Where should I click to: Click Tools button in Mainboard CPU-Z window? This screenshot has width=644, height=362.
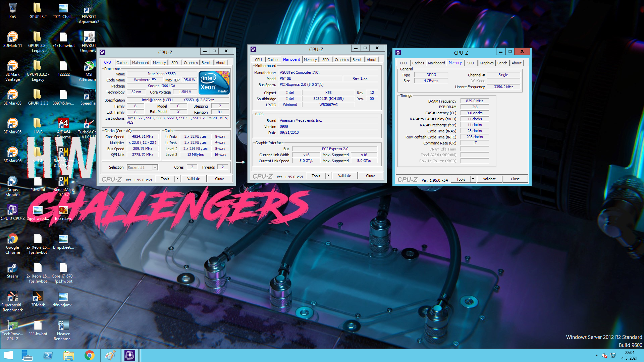click(x=316, y=176)
